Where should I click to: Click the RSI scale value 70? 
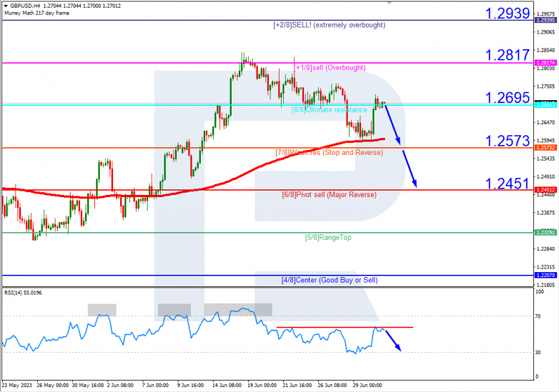pos(538,316)
